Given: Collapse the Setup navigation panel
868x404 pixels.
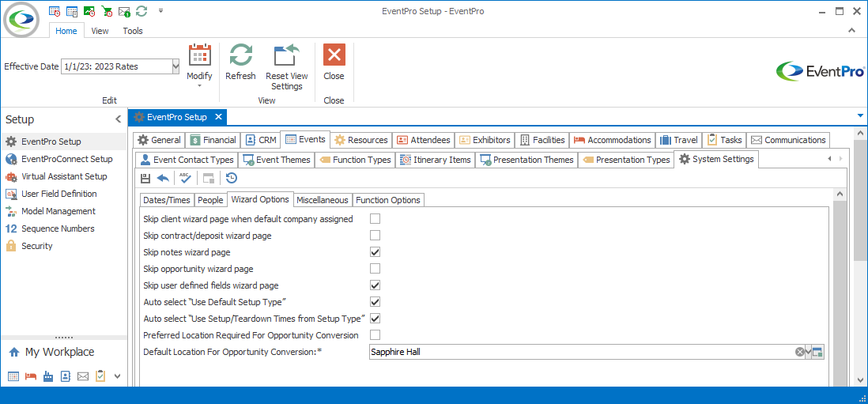Looking at the screenshot, I should [x=118, y=119].
